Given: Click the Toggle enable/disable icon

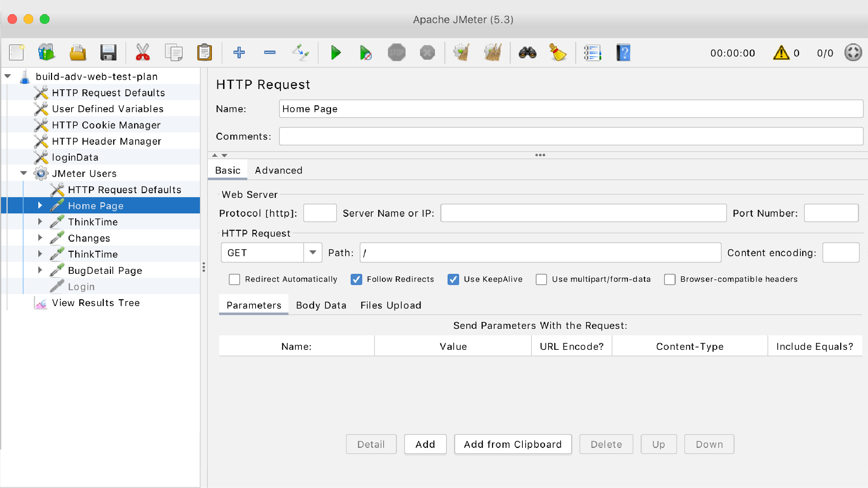Looking at the screenshot, I should click(301, 53).
